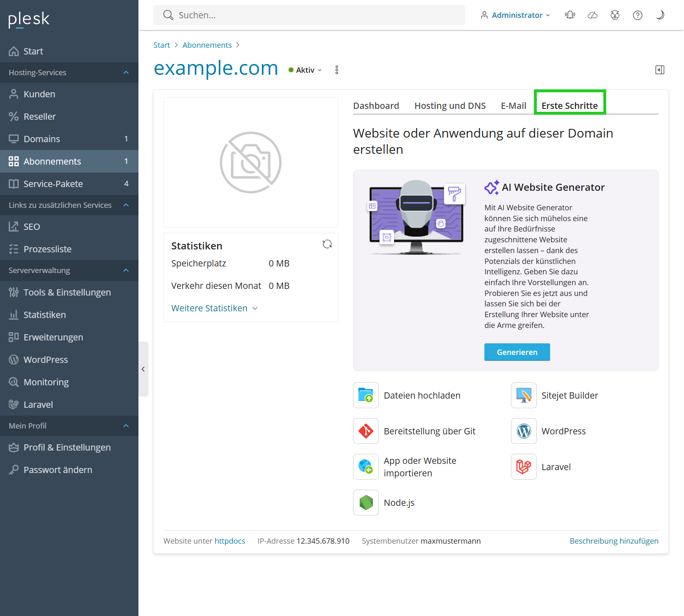Viewport: 684px width, 616px height.
Task: Collapse the Serververwaltung section
Action: click(x=69, y=270)
